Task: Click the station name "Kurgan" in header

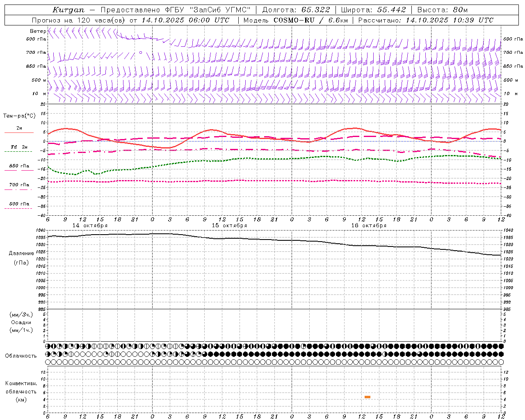Action: tap(68, 10)
